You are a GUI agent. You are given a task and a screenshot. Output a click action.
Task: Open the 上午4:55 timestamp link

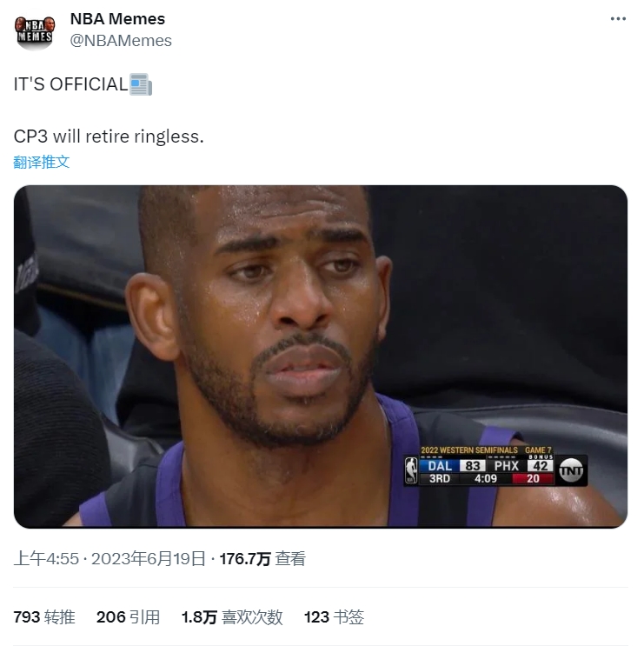(46, 559)
